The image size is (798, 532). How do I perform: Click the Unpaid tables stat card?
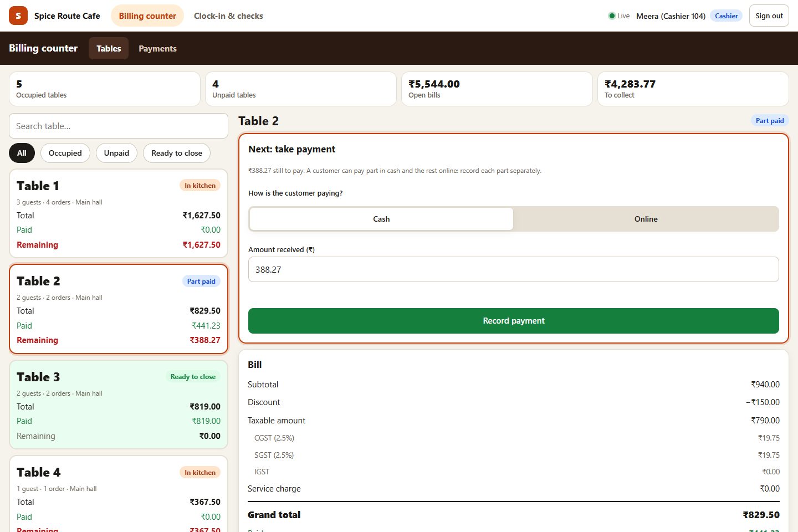pyautogui.click(x=301, y=89)
